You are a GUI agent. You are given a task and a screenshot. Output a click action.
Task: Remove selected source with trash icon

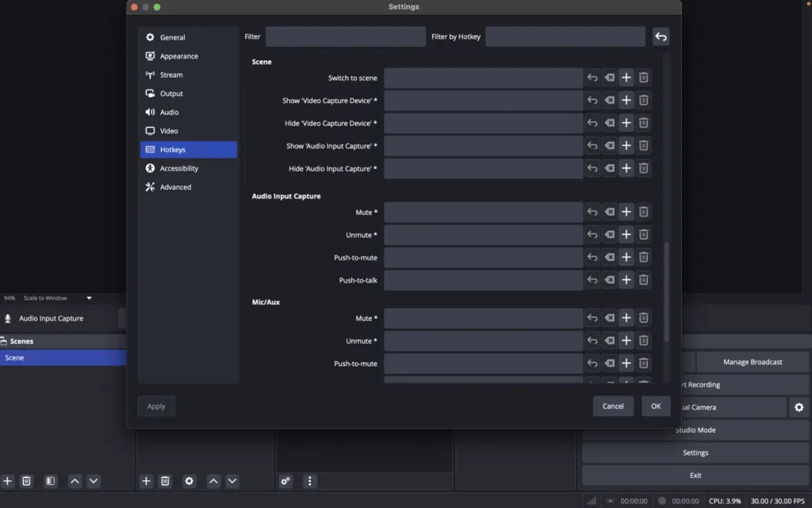tap(165, 481)
